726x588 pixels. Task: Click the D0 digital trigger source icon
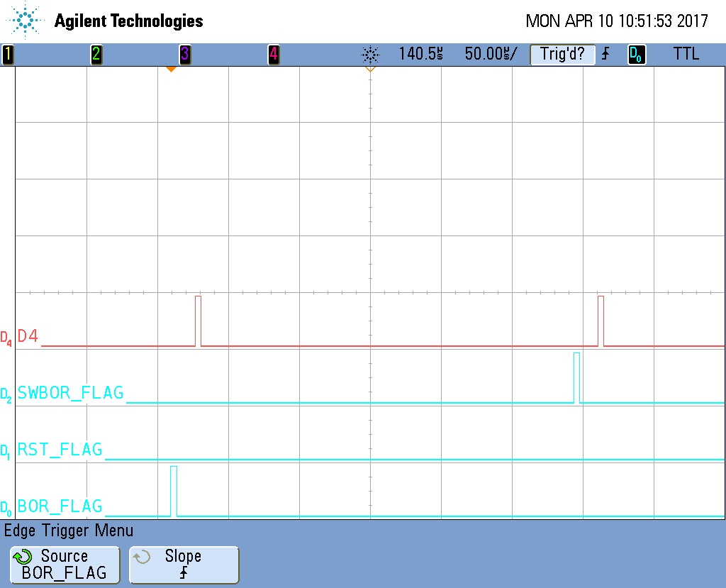pos(637,54)
